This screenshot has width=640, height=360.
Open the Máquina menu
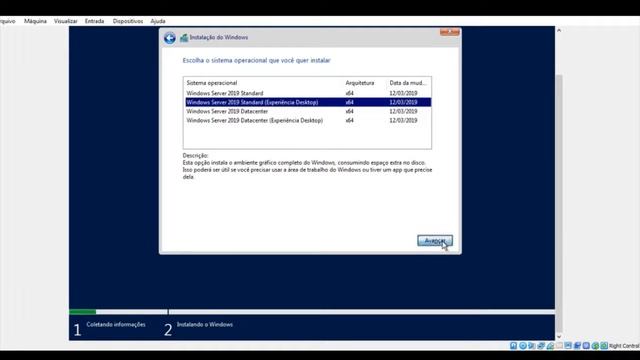35,21
